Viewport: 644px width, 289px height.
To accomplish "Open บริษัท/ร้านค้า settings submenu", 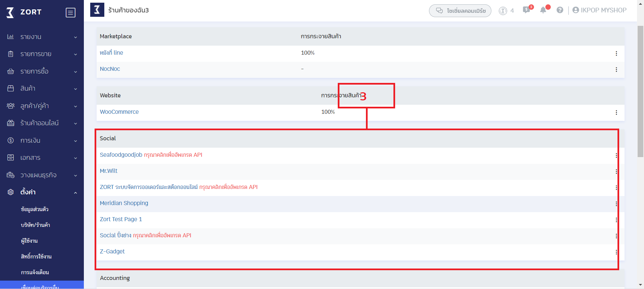I will (x=35, y=225).
